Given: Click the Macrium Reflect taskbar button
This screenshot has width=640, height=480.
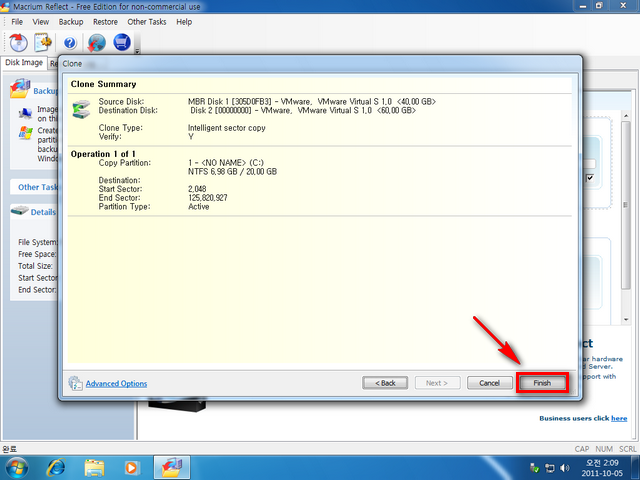Looking at the screenshot, I should click(171, 467).
